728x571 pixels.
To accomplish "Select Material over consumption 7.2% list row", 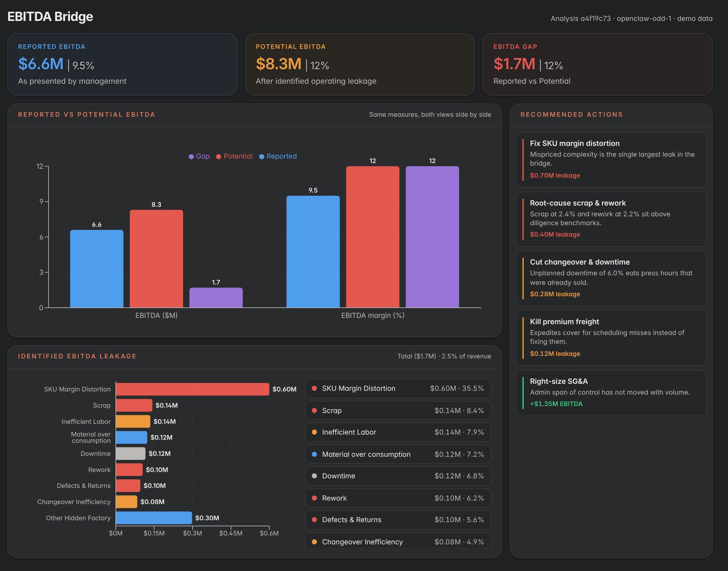I will pos(398,454).
